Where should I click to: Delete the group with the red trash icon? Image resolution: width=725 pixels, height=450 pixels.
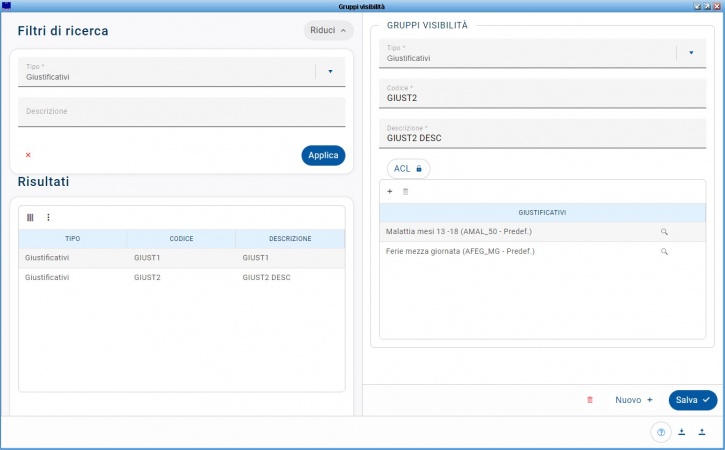tap(590, 400)
